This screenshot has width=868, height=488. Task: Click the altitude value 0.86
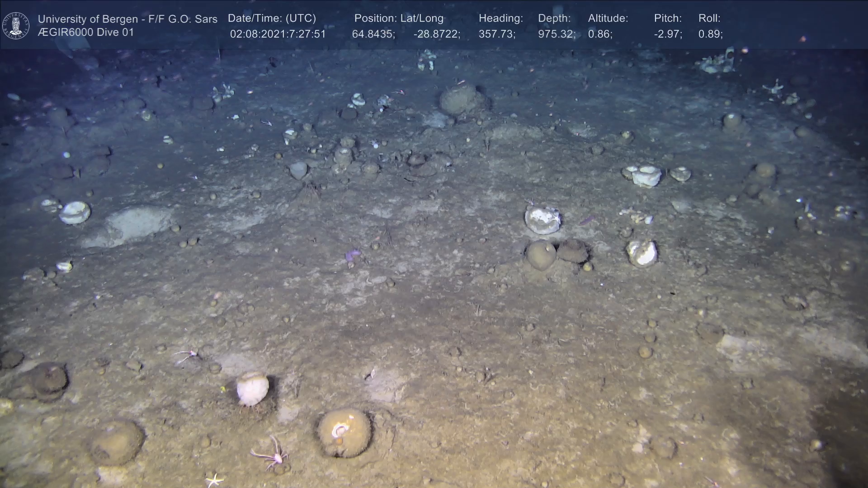(600, 34)
